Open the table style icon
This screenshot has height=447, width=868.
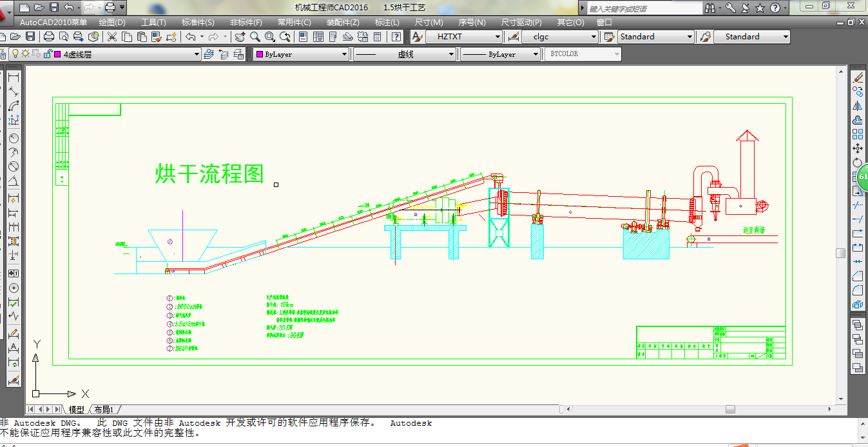coord(609,37)
